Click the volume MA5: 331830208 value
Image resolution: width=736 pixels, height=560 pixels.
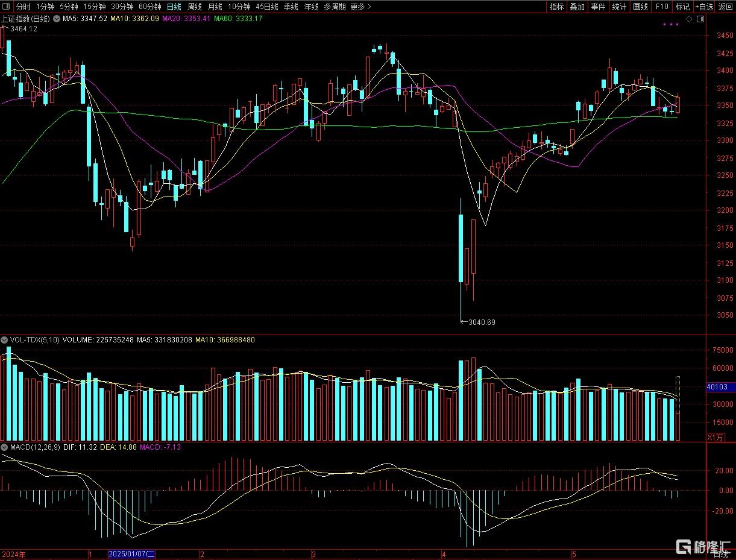coord(165,340)
